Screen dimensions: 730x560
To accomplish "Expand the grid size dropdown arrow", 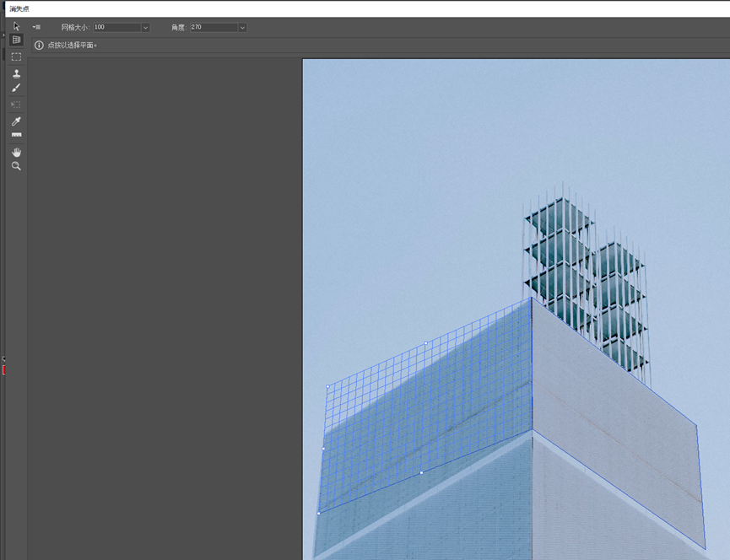I will tap(145, 28).
